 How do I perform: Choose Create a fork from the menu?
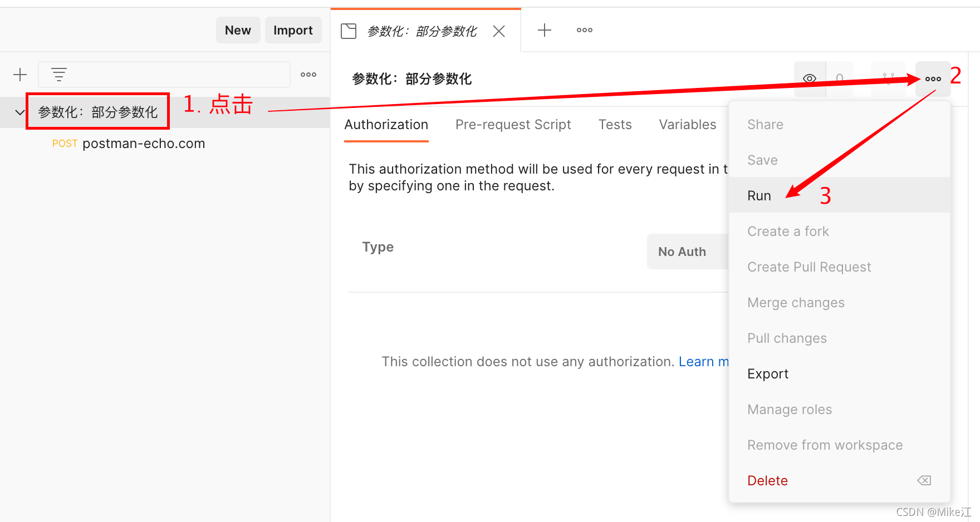click(x=840, y=232)
